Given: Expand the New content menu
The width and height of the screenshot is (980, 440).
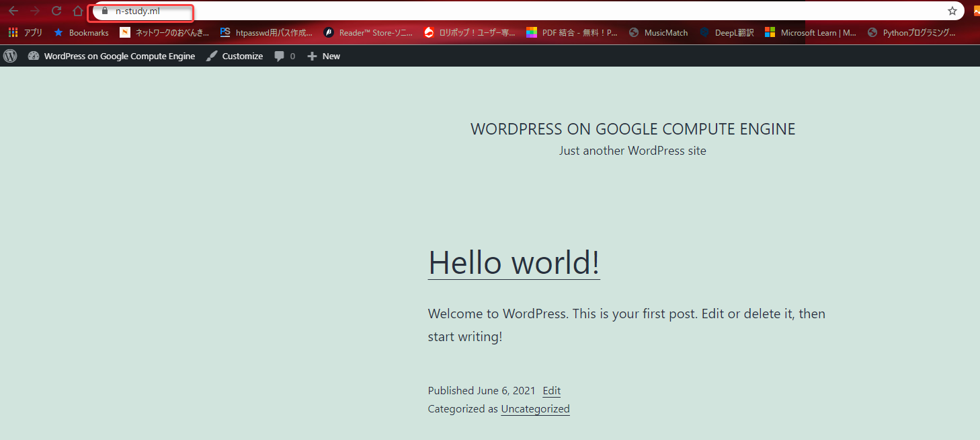Looking at the screenshot, I should (x=324, y=57).
